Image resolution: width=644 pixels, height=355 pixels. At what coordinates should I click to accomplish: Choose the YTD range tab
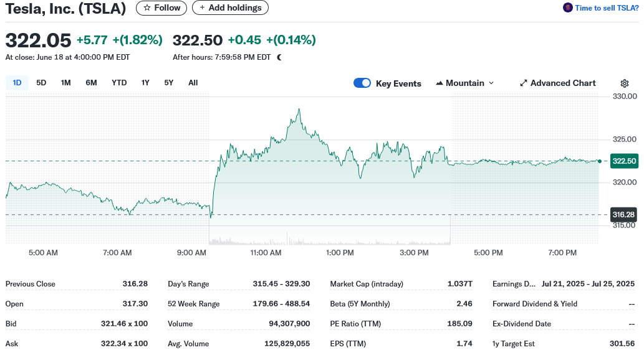[x=119, y=82]
